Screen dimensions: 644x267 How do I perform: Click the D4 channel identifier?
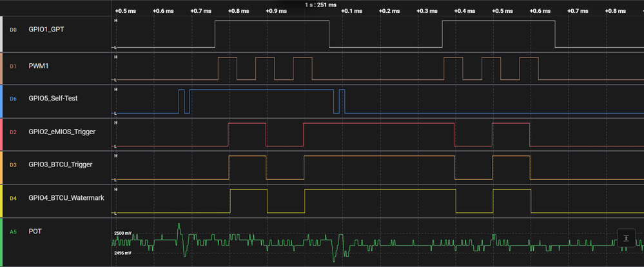[13, 199]
